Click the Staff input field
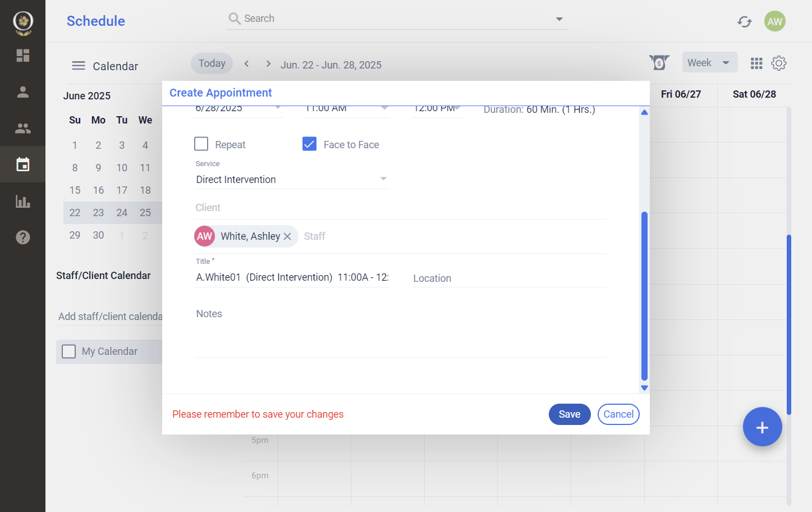This screenshot has width=812, height=512. [455, 236]
